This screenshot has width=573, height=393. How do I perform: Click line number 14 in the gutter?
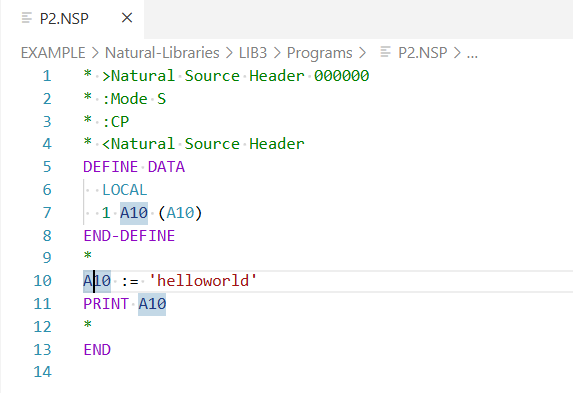tap(42, 372)
